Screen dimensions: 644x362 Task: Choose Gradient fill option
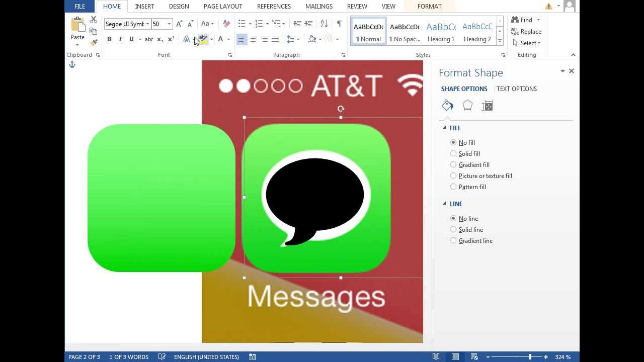coord(453,165)
